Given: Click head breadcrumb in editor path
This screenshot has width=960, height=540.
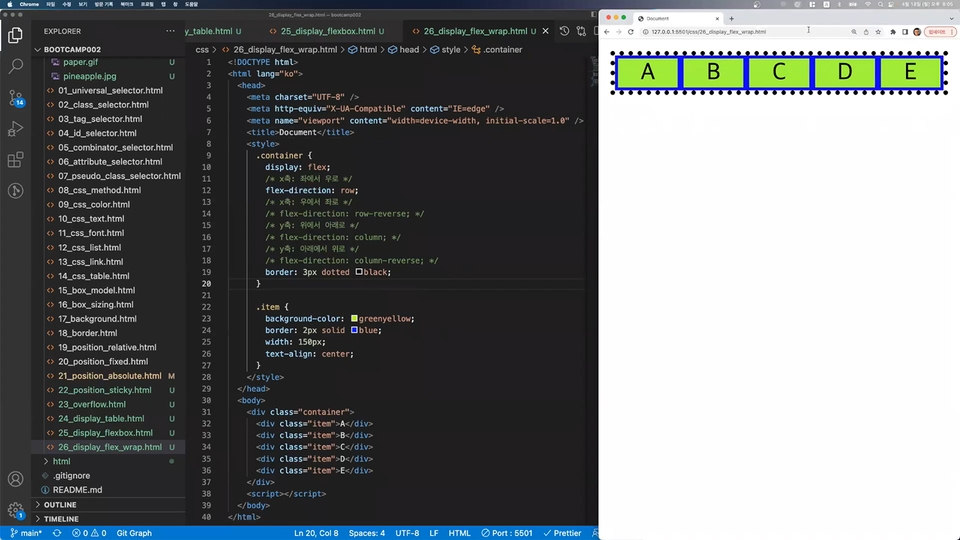Looking at the screenshot, I should tap(403, 50).
